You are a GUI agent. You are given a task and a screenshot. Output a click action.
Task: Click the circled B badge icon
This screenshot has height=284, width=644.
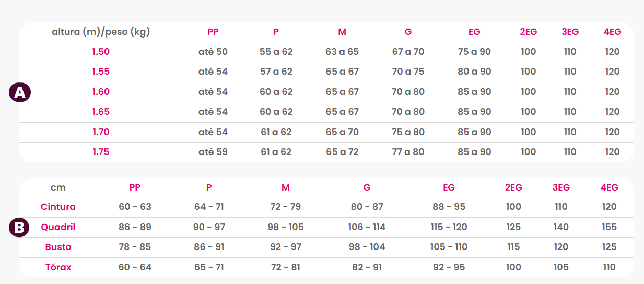tap(20, 228)
